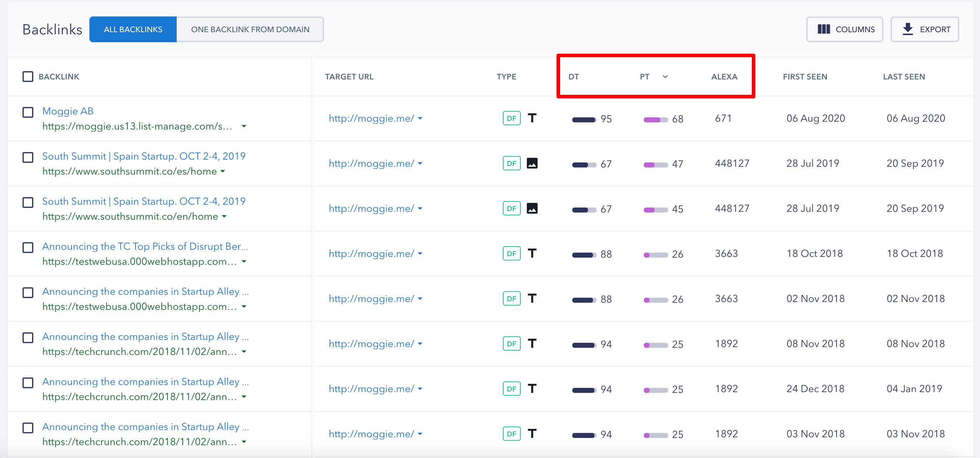Click the Alexa value 671
This screenshot has width=980, height=458.
pyautogui.click(x=723, y=118)
